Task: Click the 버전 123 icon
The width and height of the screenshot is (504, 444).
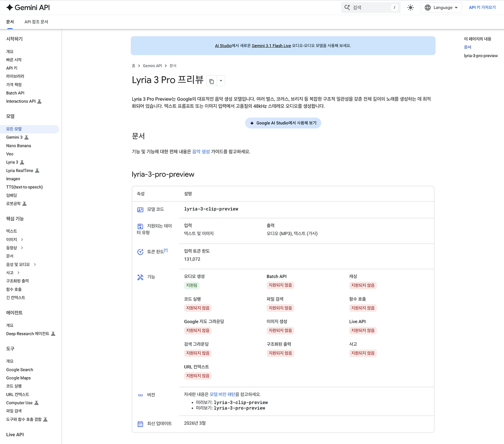Action: pos(140,395)
